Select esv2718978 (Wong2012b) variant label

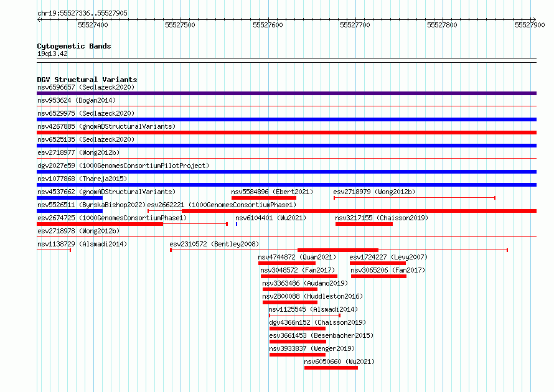(78, 231)
